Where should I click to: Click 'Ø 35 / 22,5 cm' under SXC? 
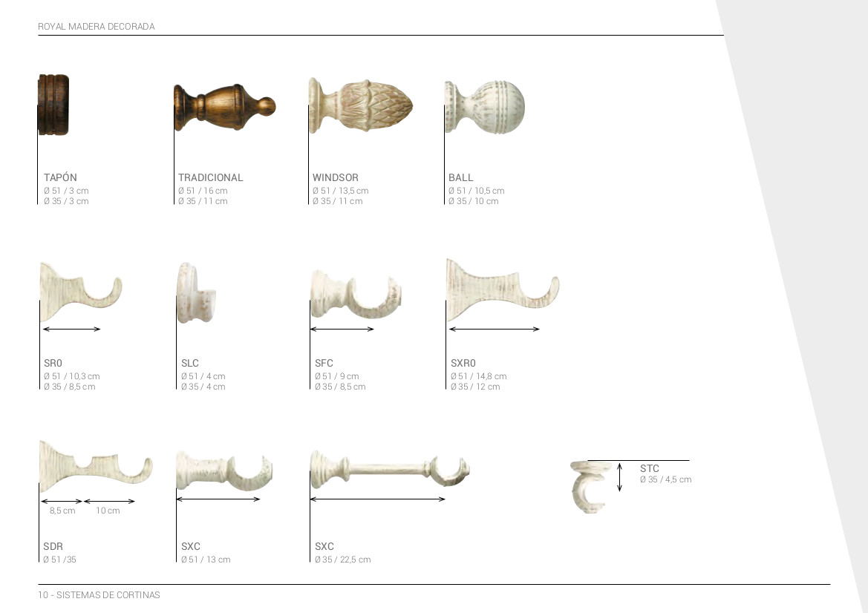point(342,560)
